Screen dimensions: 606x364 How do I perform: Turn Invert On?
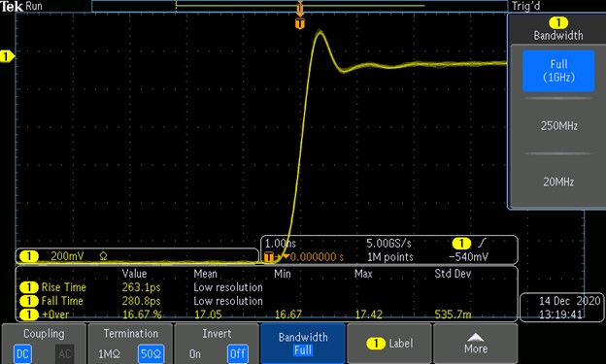[195, 354]
